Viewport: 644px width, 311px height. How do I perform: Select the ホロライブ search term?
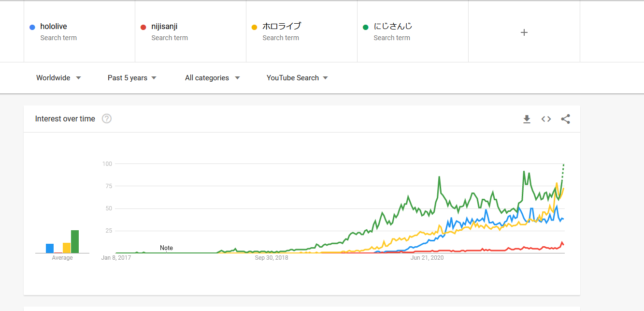click(x=282, y=27)
